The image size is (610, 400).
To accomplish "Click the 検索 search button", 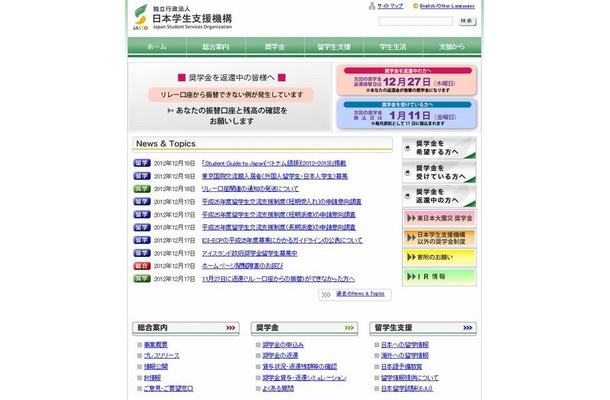I will click(467, 21).
